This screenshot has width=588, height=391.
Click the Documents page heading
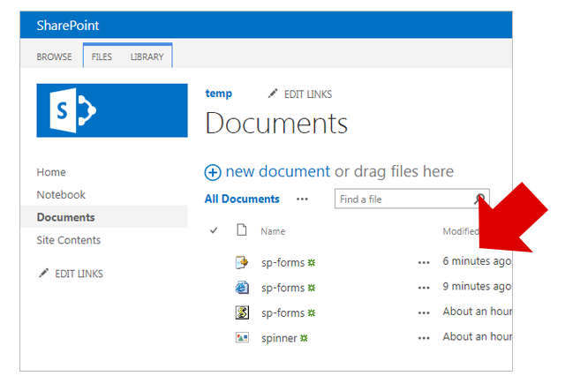tap(276, 123)
